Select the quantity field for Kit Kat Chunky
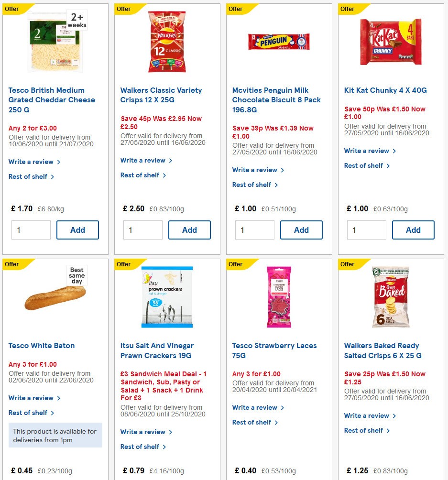 (366, 230)
